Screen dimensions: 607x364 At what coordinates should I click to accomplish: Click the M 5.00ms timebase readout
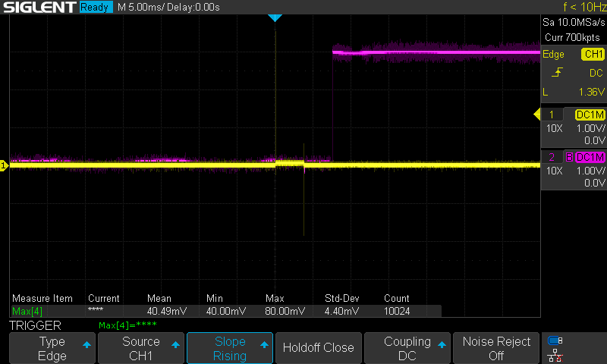pos(140,8)
